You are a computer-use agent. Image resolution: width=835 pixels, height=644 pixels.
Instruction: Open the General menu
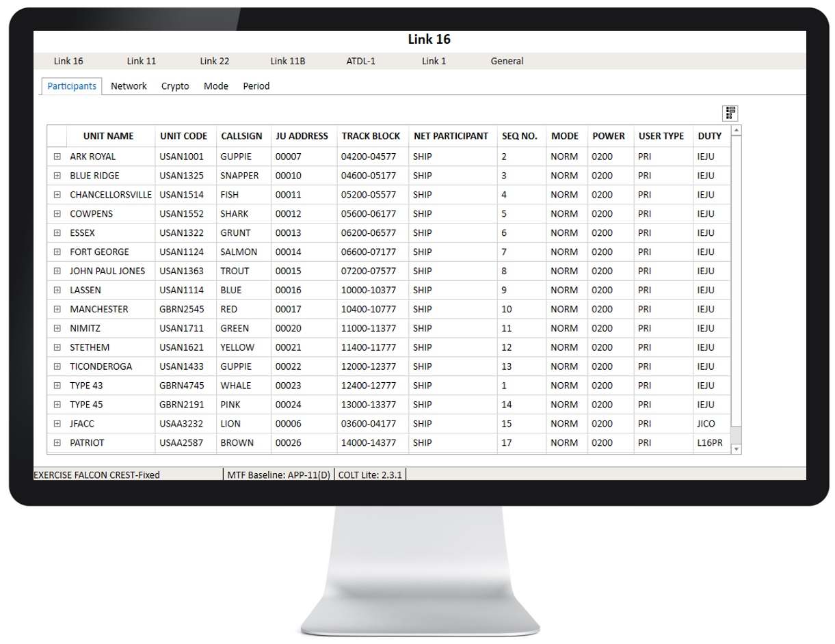point(507,61)
